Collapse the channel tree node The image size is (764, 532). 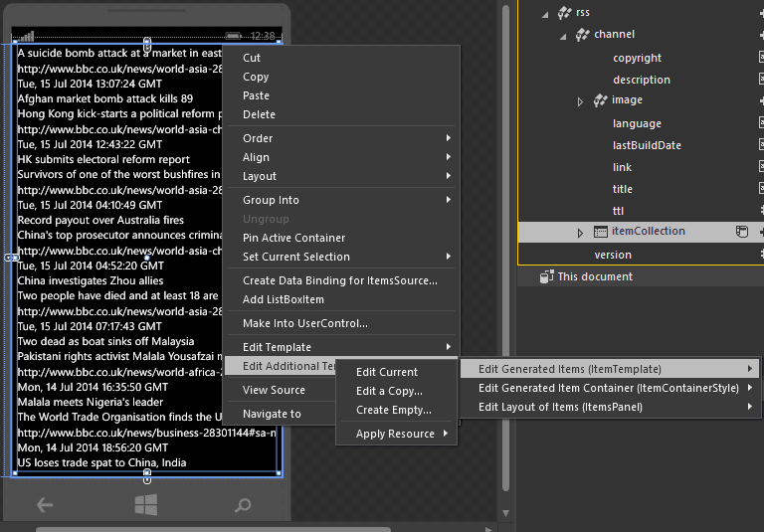[x=564, y=36]
